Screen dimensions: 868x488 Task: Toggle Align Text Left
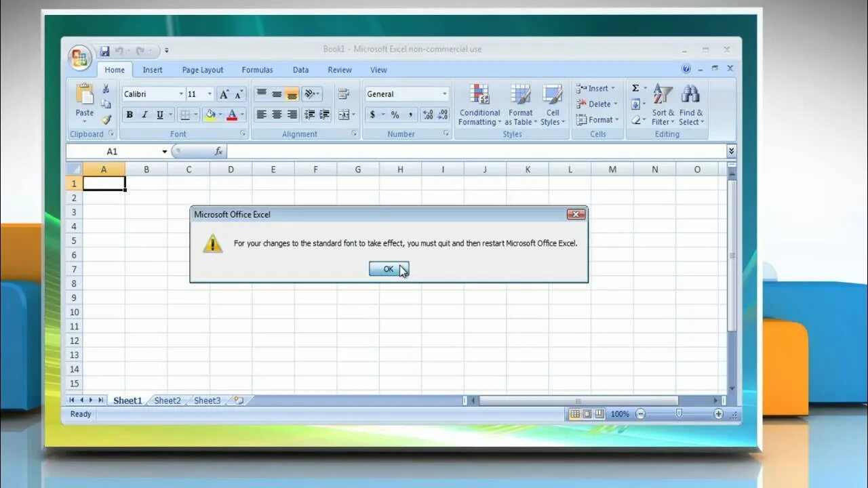pos(261,115)
